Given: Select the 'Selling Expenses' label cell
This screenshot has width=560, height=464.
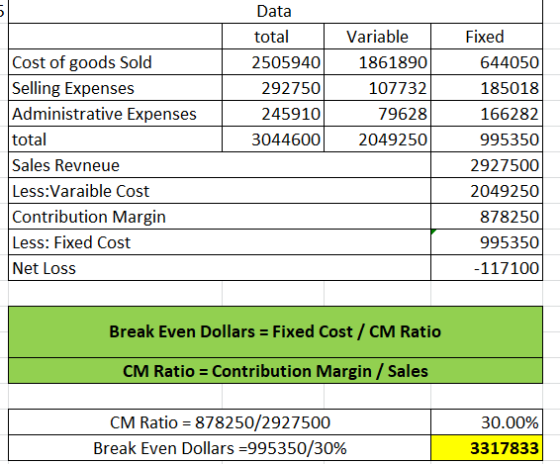Looking at the screenshot, I should pyautogui.click(x=115, y=88).
